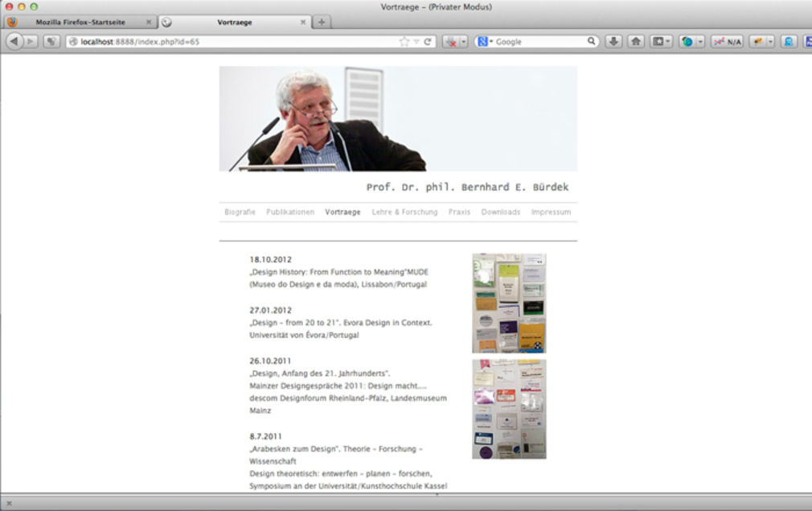The height and width of the screenshot is (511, 812).
Task: Reload the page with the refresh icon
Action: pos(427,42)
